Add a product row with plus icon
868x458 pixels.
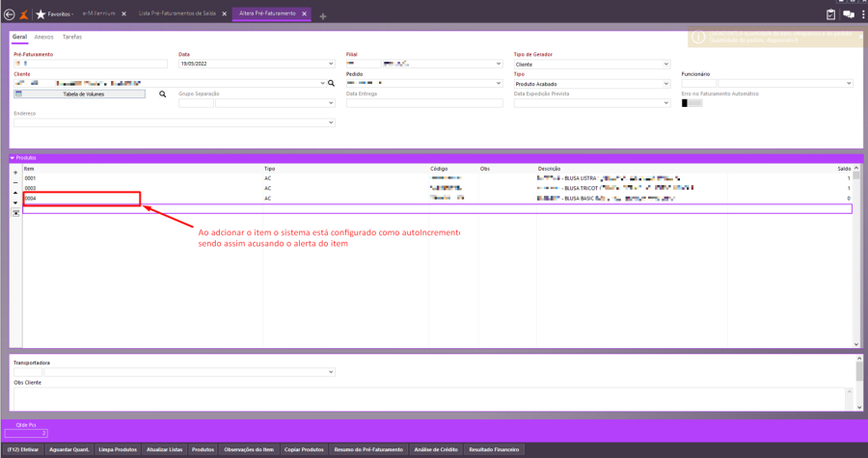point(15,173)
